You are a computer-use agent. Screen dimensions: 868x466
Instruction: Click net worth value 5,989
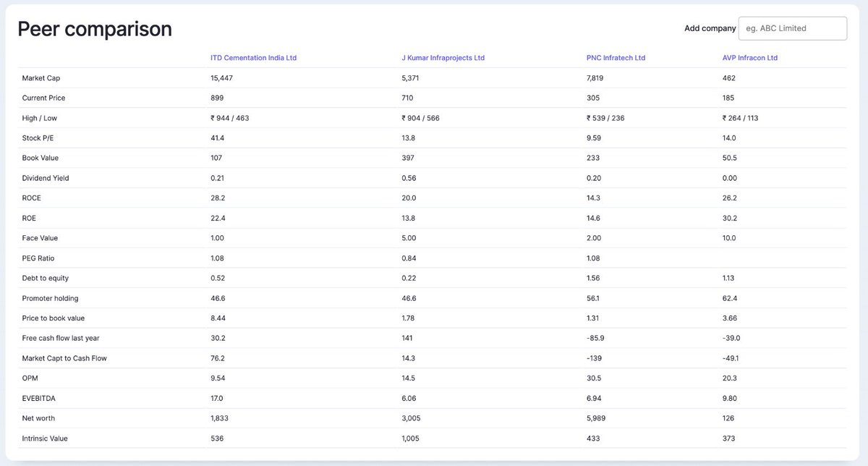(x=596, y=418)
